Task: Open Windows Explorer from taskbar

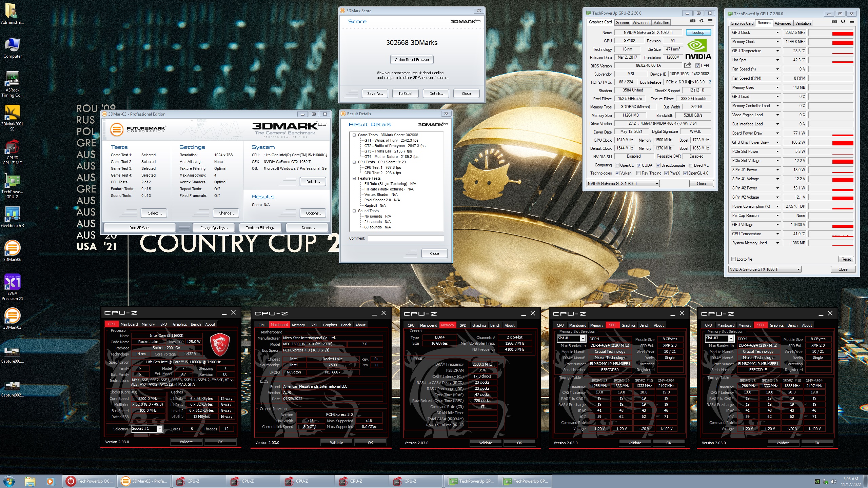Action: click(x=30, y=481)
